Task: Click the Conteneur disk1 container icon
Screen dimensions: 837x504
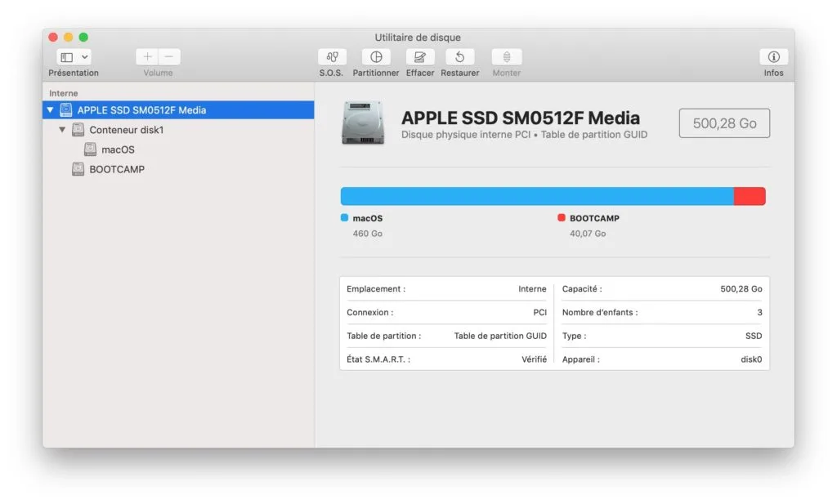Action: tap(78, 130)
